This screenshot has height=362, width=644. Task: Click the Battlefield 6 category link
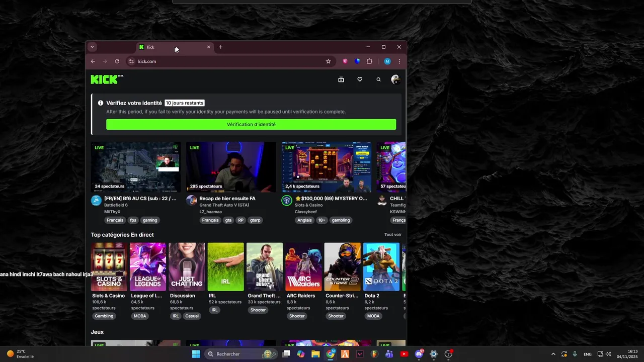tap(116, 205)
